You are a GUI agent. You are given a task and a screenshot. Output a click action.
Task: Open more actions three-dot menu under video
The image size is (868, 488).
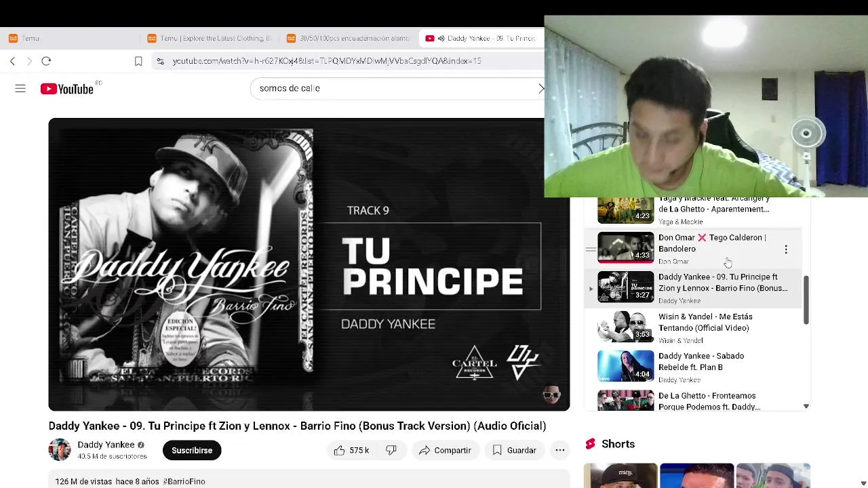point(559,450)
